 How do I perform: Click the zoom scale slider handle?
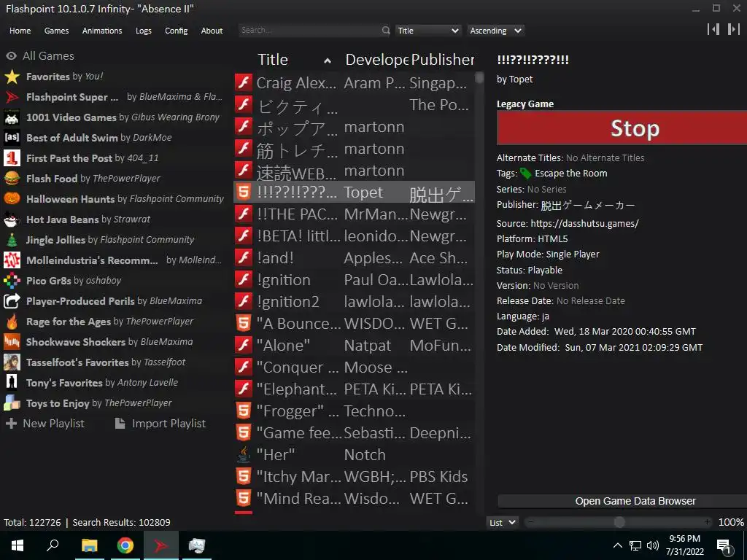619,522
